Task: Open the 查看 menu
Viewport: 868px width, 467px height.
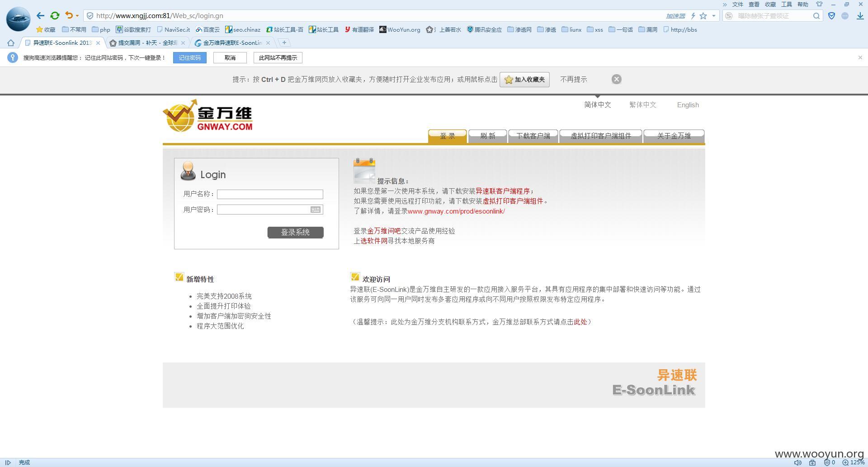Action: pyautogui.click(x=754, y=5)
